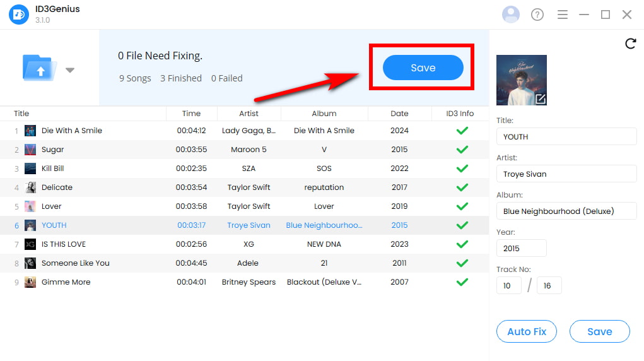The image size is (644, 361).
Task: Open the user account avatar icon
Action: (510, 15)
